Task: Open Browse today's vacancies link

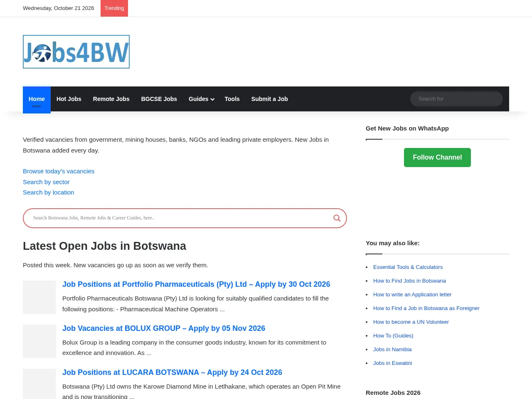Action: [59, 171]
